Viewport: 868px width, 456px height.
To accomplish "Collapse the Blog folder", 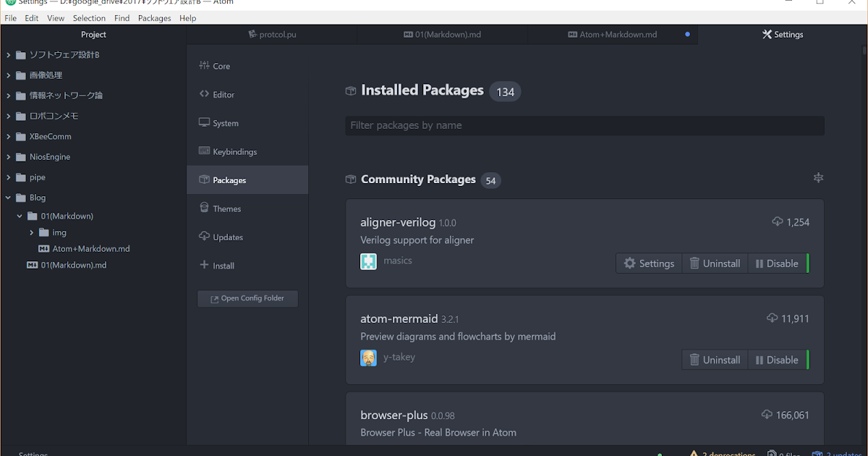I will point(9,198).
